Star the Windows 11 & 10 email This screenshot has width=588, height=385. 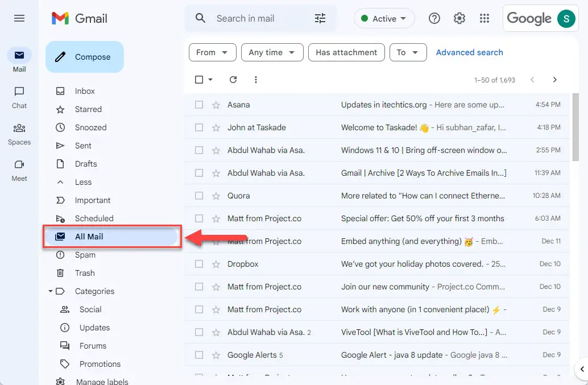pos(216,150)
